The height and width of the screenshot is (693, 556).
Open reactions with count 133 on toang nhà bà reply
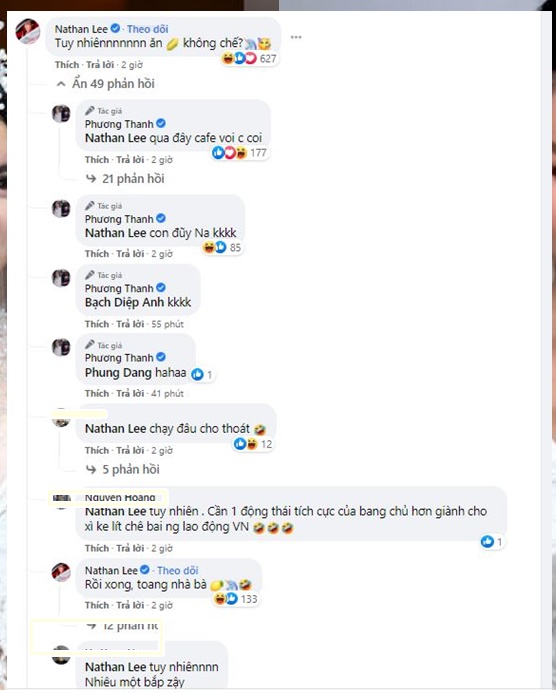point(236,599)
